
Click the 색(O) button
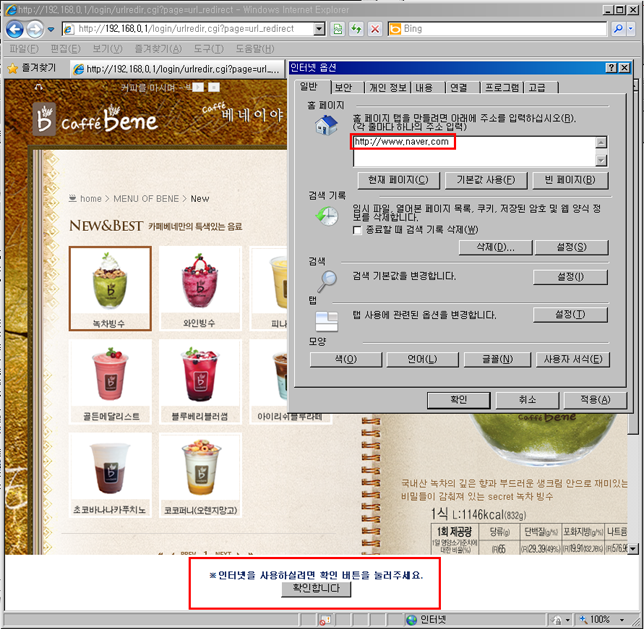pos(346,359)
